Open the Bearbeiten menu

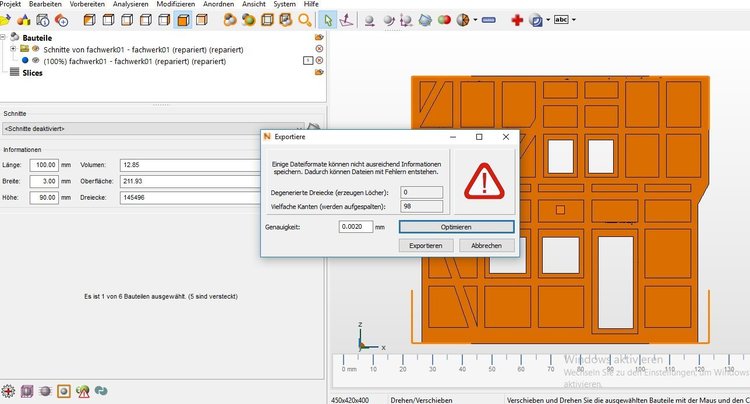[45, 4]
